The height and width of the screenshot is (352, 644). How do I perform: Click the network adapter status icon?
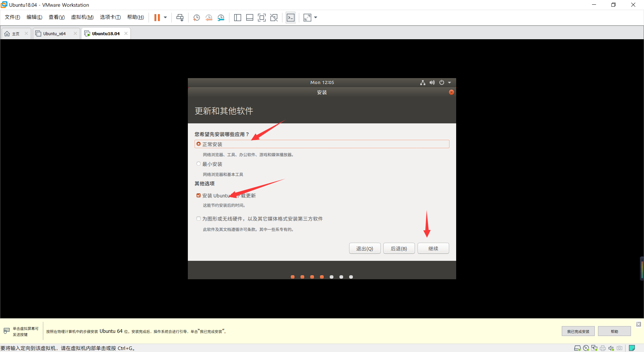(x=594, y=348)
